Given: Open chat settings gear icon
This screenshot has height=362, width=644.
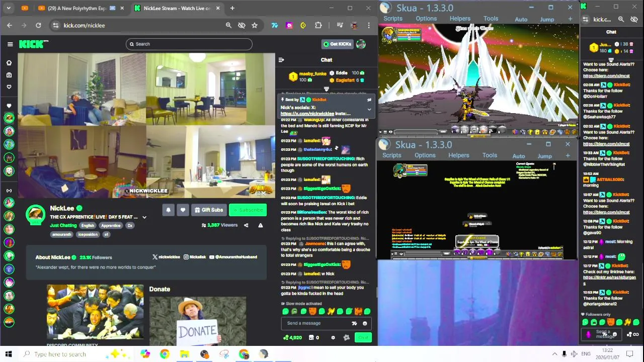Looking at the screenshot, I should 333,337.
